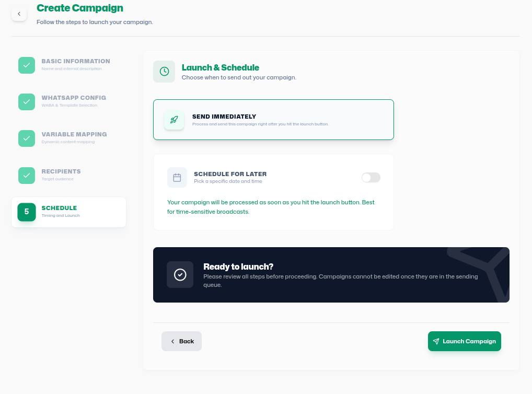Viewport: 532px width, 394px height.
Task: Select the Schedule step label
Action: tap(59, 208)
